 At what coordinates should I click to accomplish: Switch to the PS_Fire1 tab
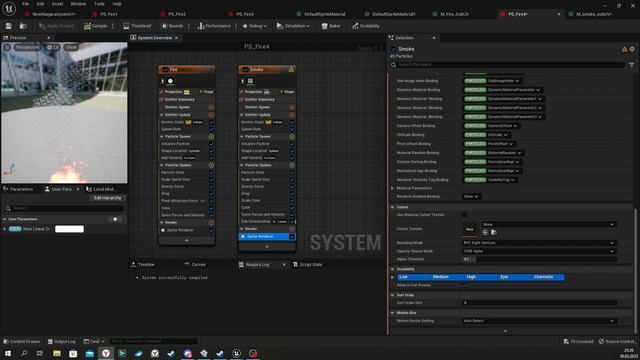coord(109,14)
